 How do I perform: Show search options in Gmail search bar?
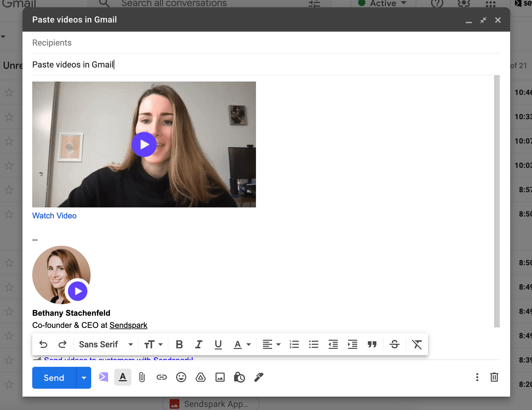click(x=314, y=4)
